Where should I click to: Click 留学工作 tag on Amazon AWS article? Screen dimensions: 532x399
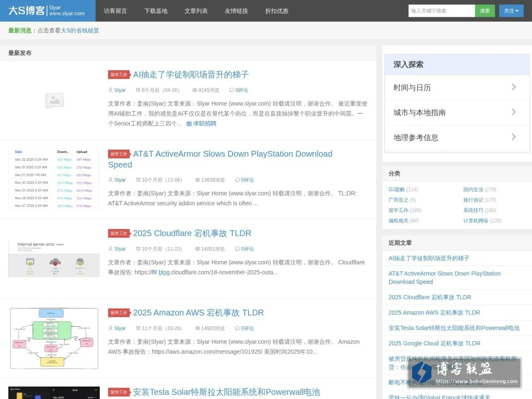click(119, 313)
